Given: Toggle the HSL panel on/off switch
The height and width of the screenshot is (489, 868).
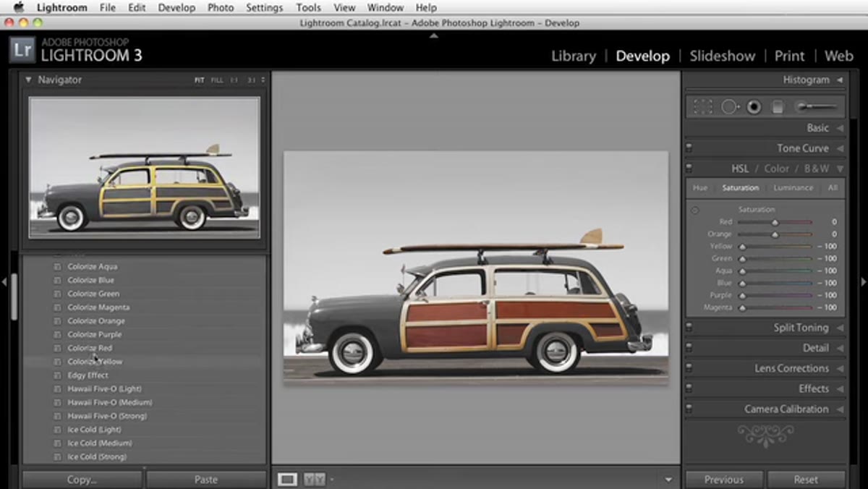Looking at the screenshot, I should (x=689, y=169).
